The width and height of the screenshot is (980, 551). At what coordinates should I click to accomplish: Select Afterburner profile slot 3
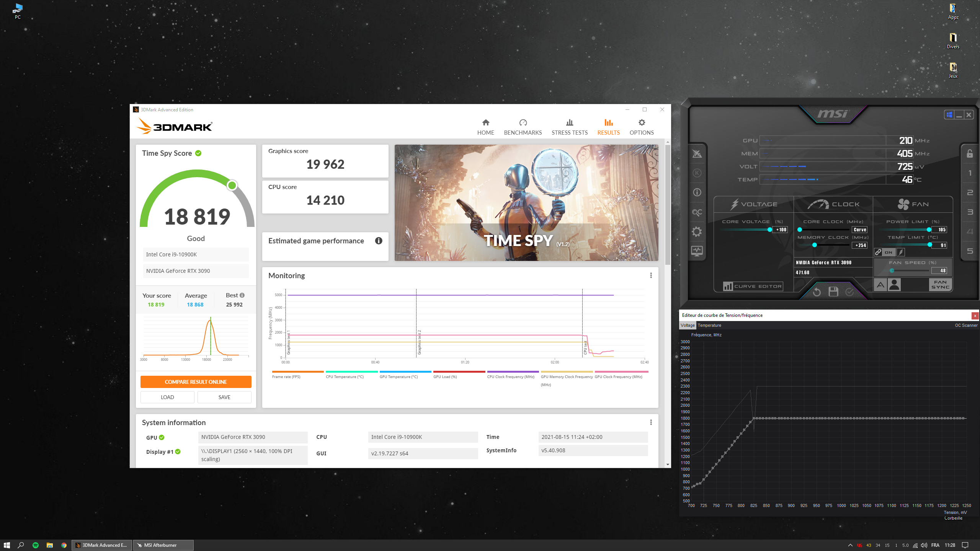[970, 212]
